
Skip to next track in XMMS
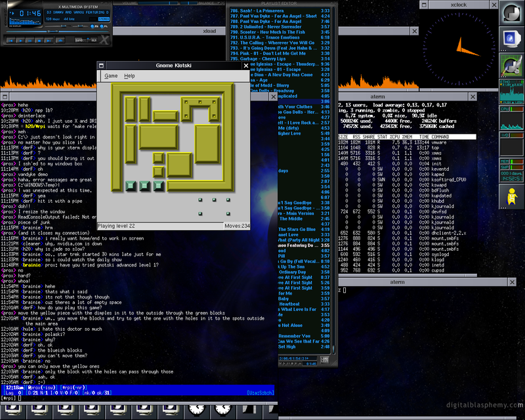coord(49,40)
